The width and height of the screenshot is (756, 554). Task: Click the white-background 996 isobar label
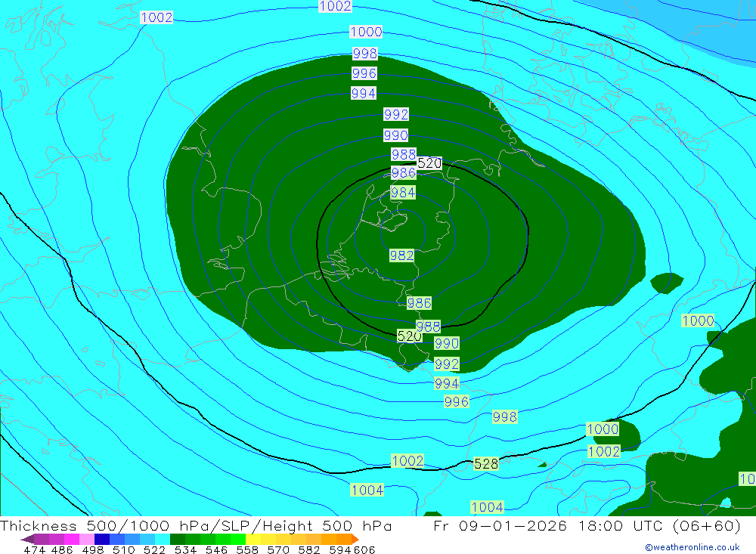364,73
